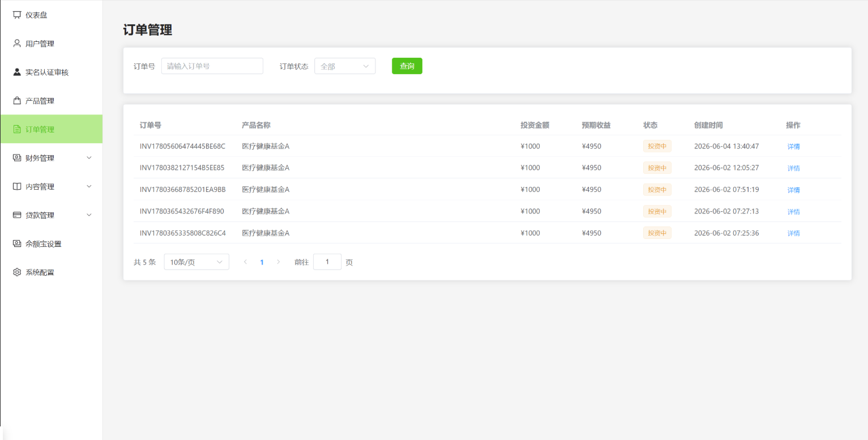Viewport: 868px width, 440px height.
Task: Click the shopping bag icon beside 产品管理
Action: pyautogui.click(x=17, y=101)
